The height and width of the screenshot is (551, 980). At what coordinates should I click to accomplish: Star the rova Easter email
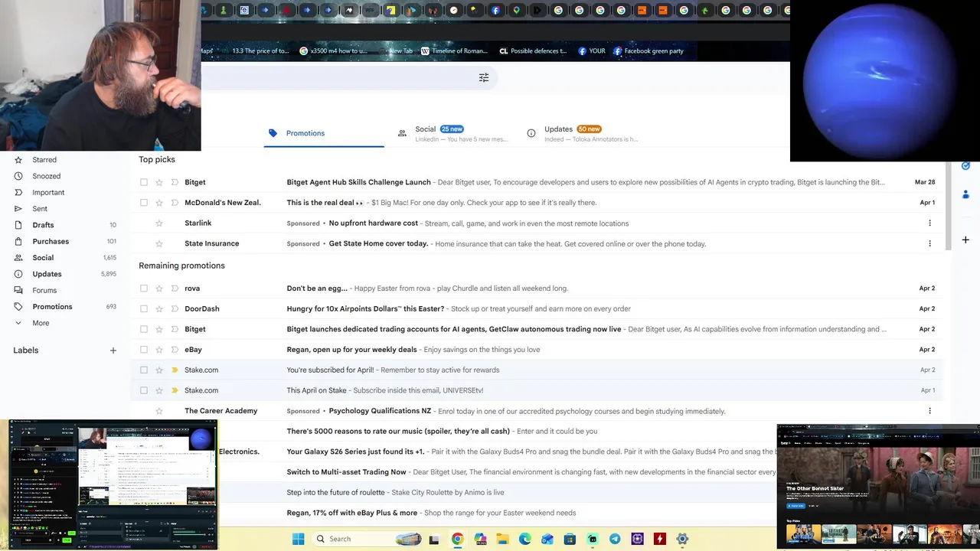(x=159, y=289)
